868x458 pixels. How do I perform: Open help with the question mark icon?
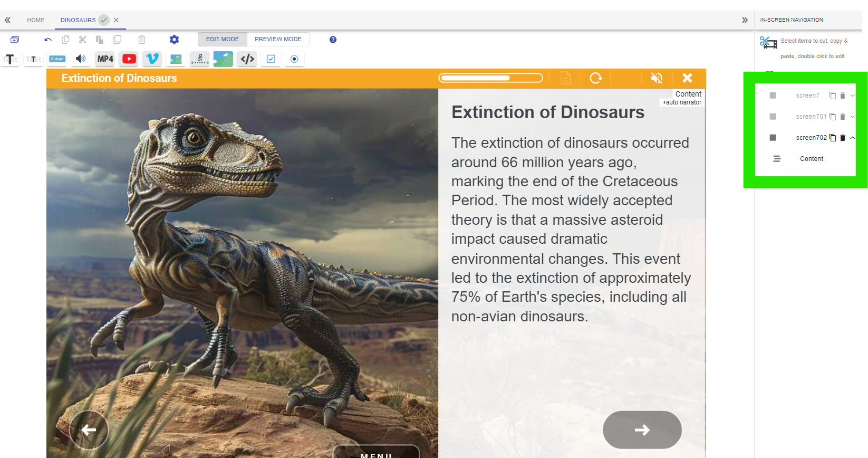pos(333,40)
